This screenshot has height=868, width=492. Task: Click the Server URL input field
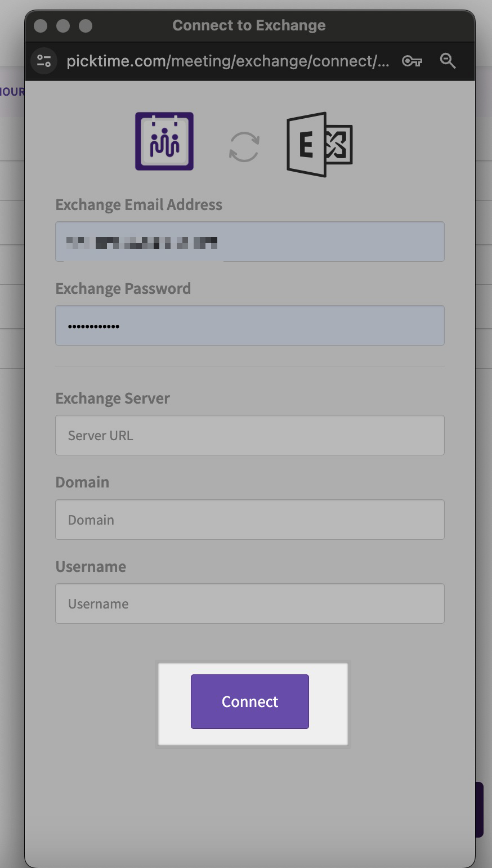coord(249,435)
